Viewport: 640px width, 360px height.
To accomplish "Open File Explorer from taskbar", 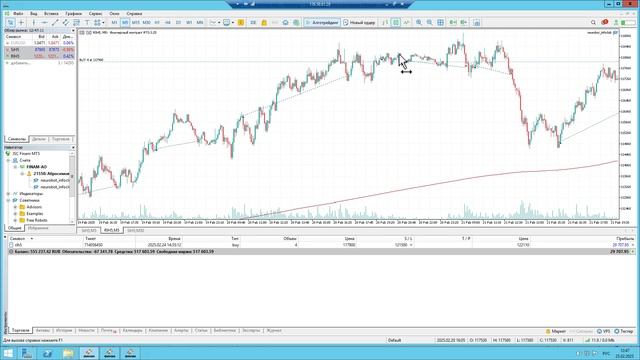I will [68, 353].
